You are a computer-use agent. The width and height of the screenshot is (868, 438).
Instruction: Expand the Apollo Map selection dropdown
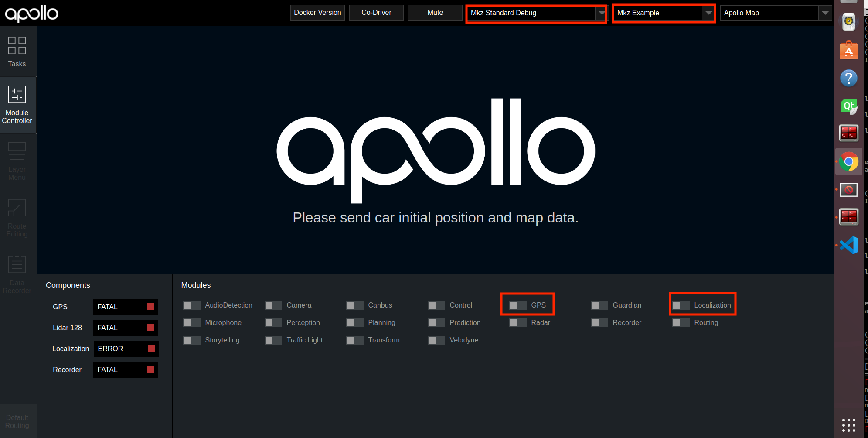click(776, 13)
